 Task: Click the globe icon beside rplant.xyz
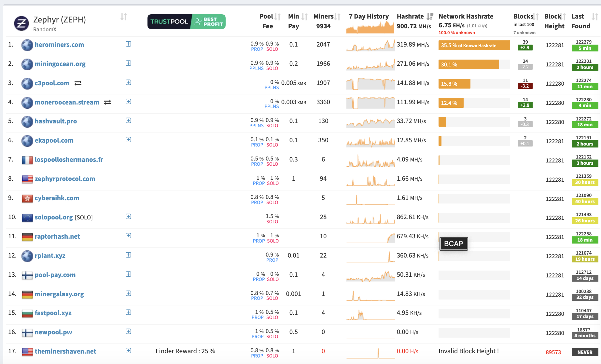[x=27, y=256]
